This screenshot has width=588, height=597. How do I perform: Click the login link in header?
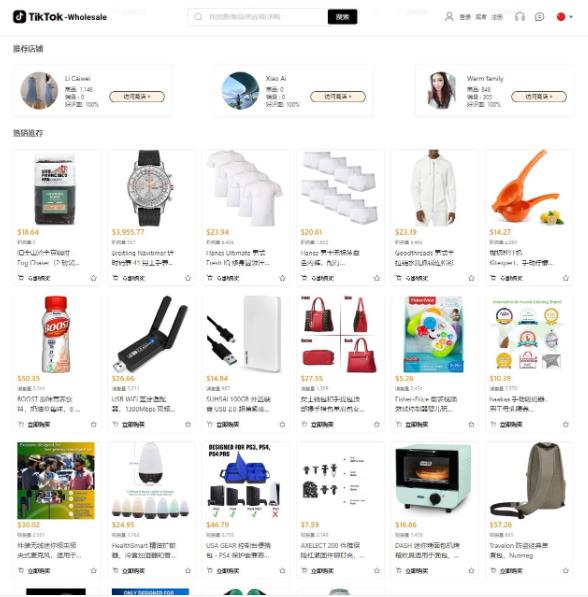coord(465,17)
